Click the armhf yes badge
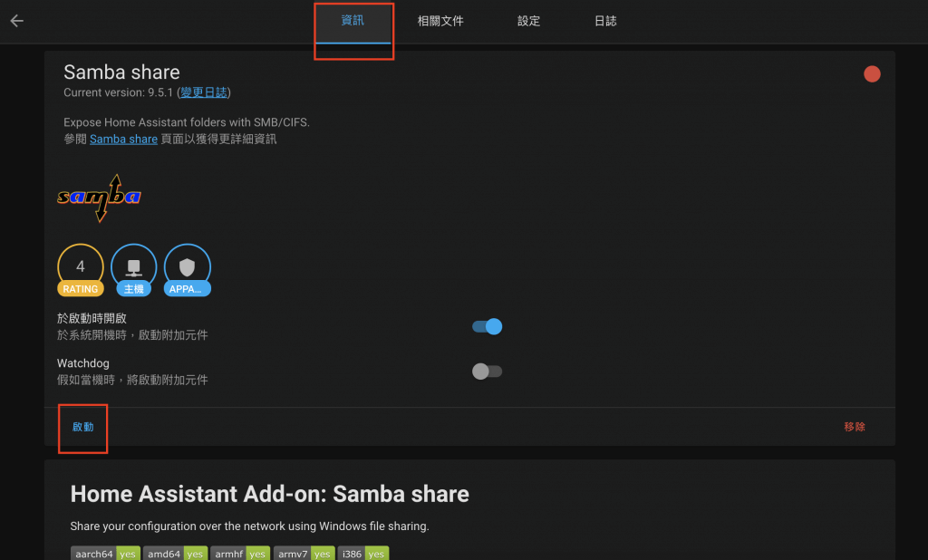This screenshot has width=928, height=560. tap(240, 554)
